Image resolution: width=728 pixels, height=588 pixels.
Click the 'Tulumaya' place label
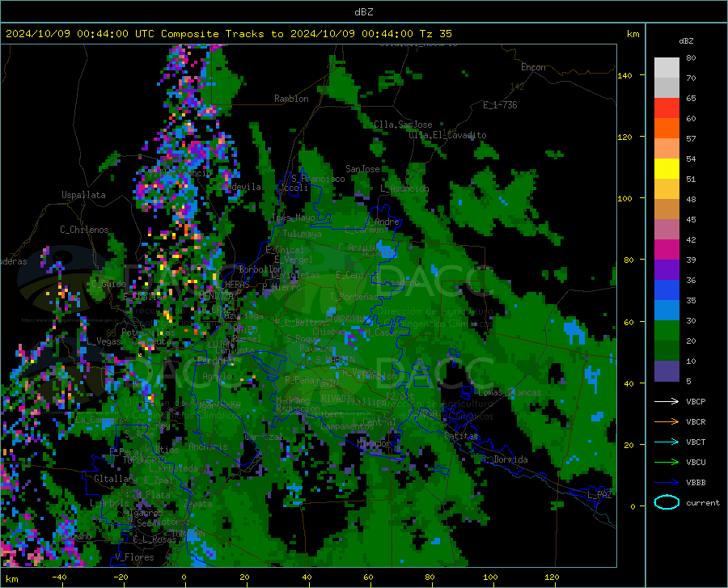(x=302, y=234)
